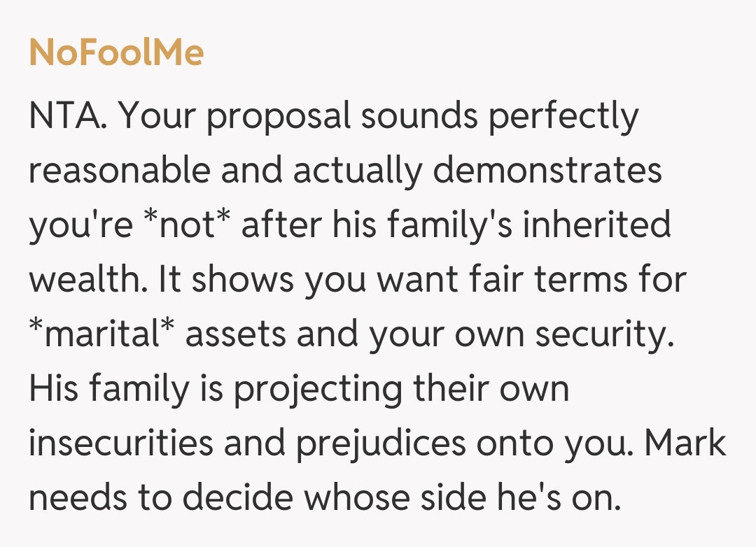Click the final words "he's on."
Image resolution: width=756 pixels, height=547 pixels.
click(580, 498)
